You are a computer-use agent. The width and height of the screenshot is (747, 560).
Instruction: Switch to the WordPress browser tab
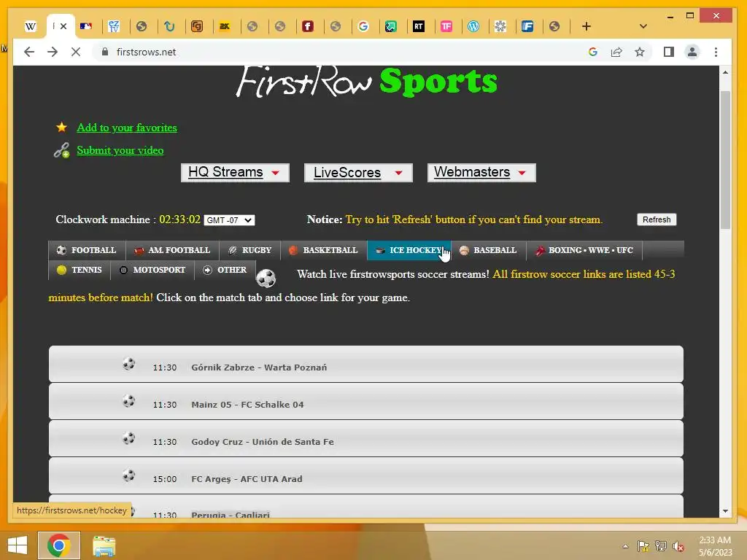point(473,27)
